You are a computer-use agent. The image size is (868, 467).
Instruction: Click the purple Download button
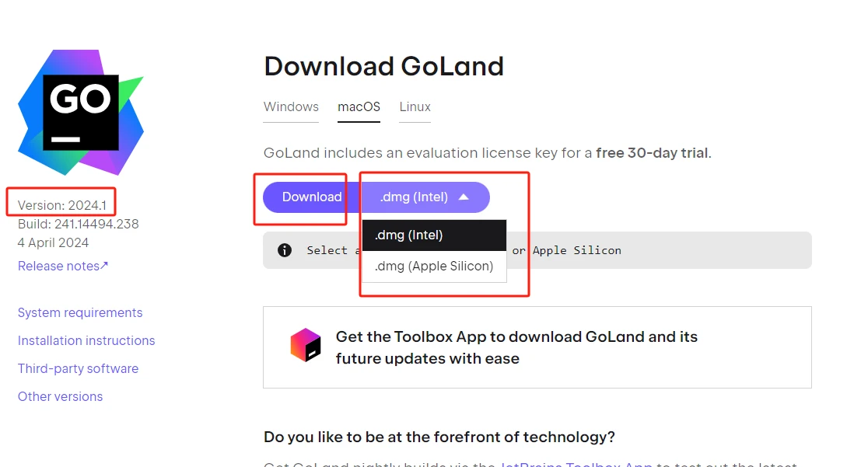(312, 197)
